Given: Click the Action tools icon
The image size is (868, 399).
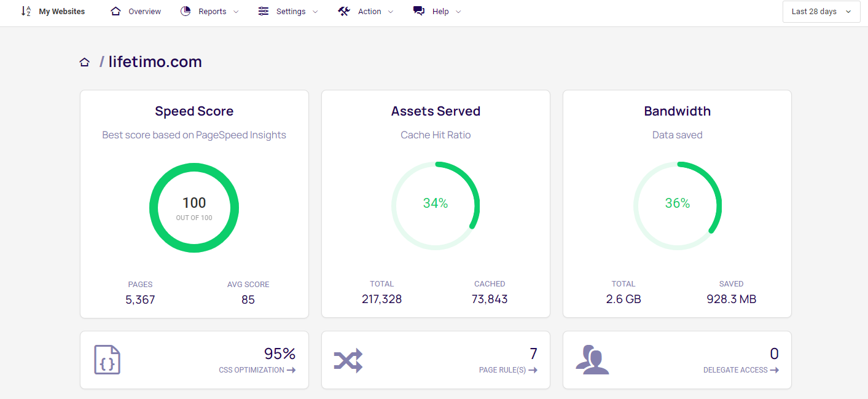Looking at the screenshot, I should [x=344, y=10].
